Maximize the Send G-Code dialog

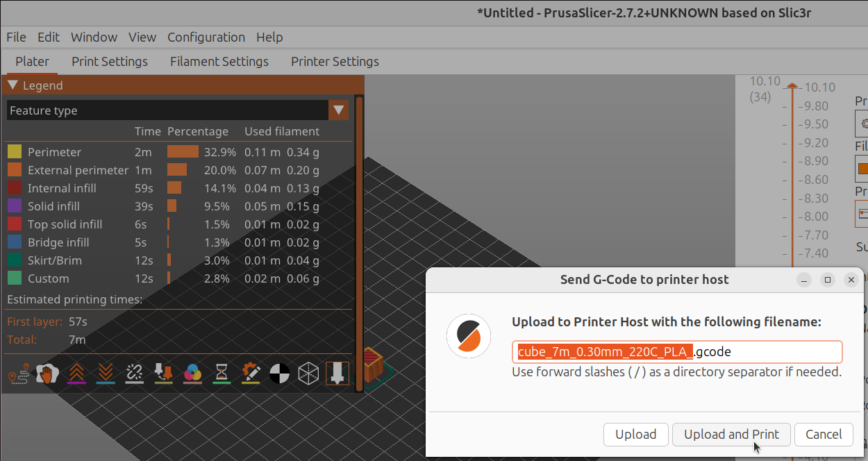pyautogui.click(x=828, y=280)
